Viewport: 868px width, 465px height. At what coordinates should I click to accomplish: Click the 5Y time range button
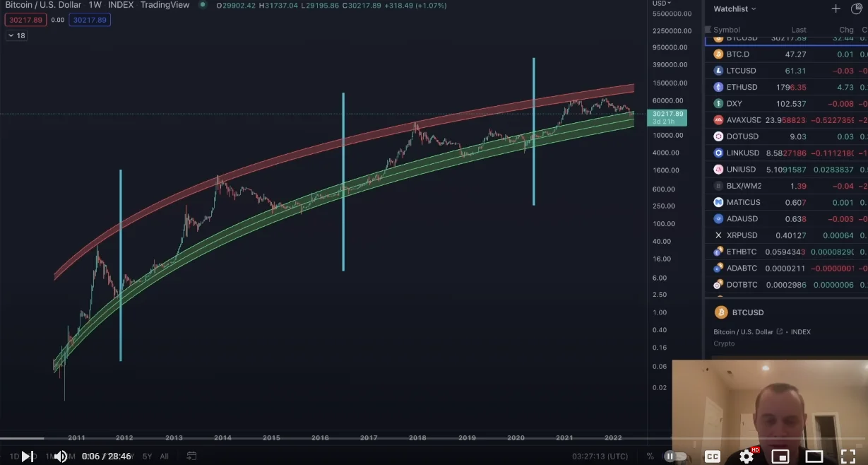pyautogui.click(x=147, y=457)
